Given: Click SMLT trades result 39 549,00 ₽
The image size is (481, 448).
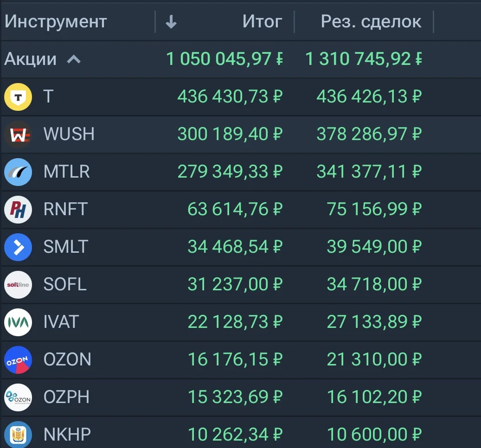Looking at the screenshot, I should (374, 247).
